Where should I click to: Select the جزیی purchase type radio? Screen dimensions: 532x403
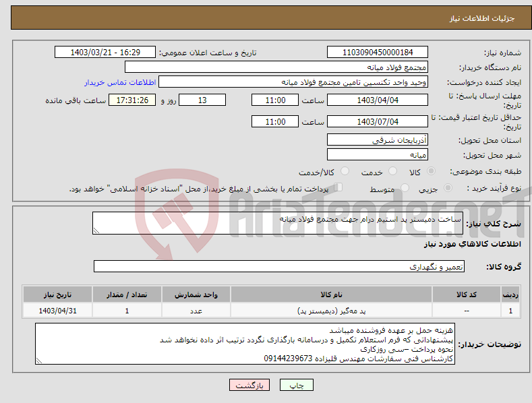pyautogui.click(x=448, y=187)
